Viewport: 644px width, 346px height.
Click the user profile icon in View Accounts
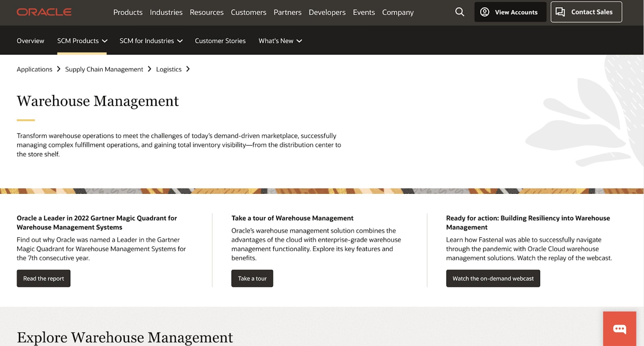[485, 12]
